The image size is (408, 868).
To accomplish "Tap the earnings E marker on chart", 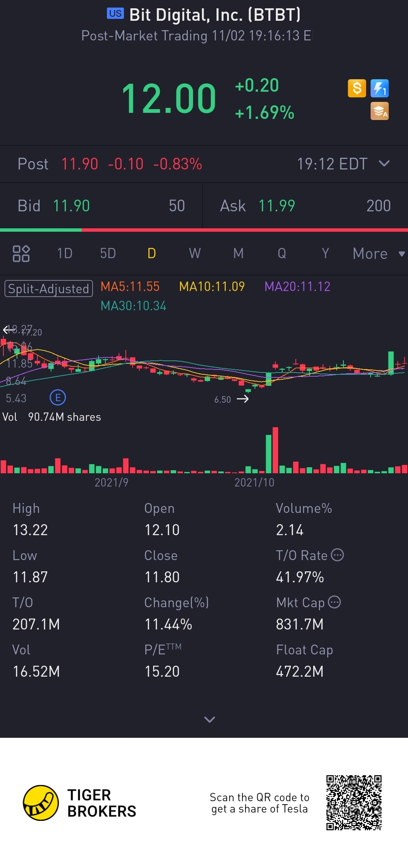I will pos(58,397).
